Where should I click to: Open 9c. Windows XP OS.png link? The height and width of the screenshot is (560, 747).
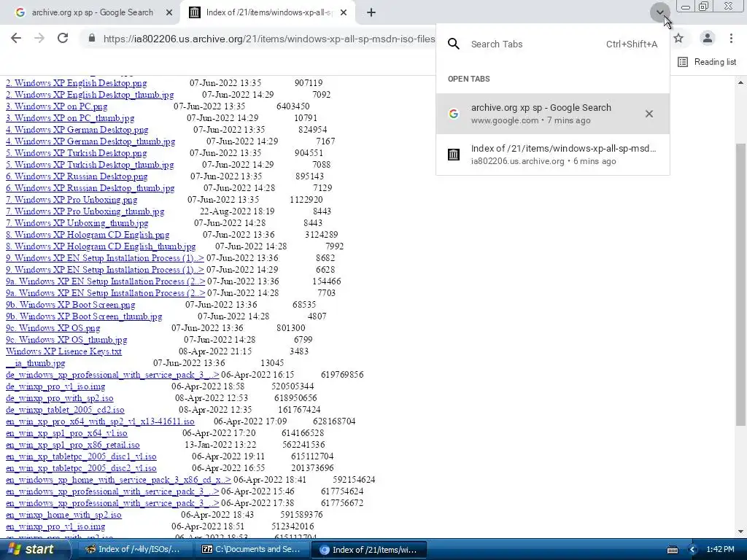tap(53, 328)
